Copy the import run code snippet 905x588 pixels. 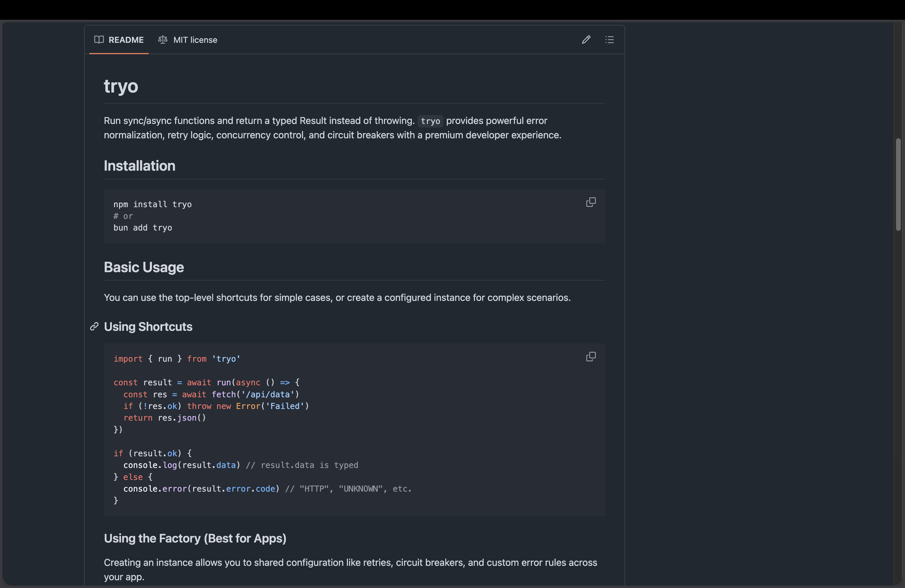pos(590,356)
